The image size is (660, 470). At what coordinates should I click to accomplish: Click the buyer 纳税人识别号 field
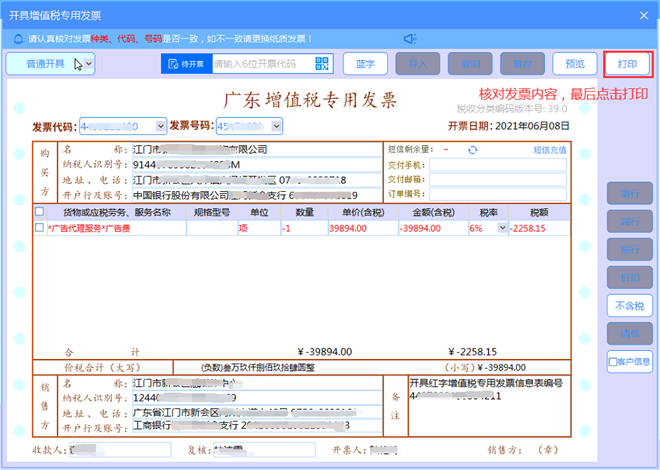[x=257, y=165]
